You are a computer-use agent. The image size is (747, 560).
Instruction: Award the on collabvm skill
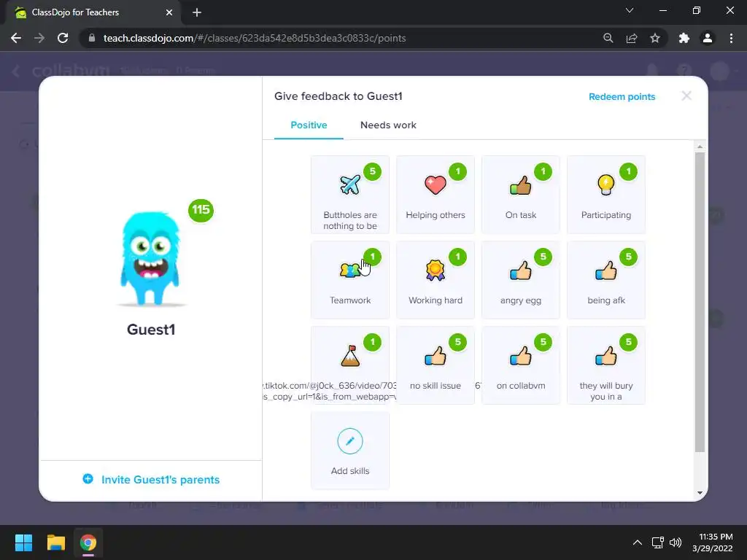(x=521, y=365)
